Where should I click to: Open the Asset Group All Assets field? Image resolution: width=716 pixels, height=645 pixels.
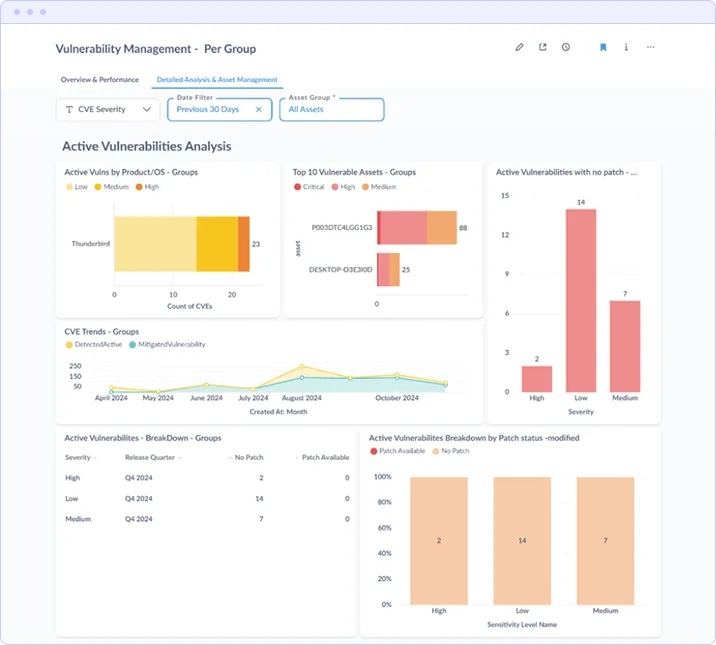332,110
